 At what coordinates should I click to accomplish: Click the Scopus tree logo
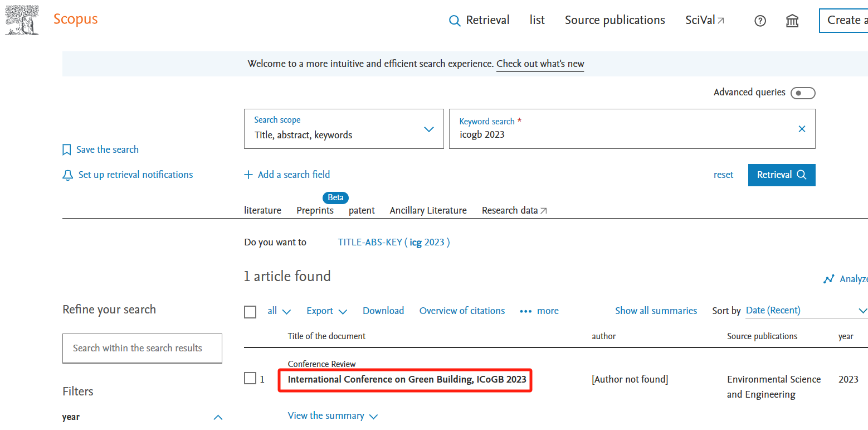point(22,20)
